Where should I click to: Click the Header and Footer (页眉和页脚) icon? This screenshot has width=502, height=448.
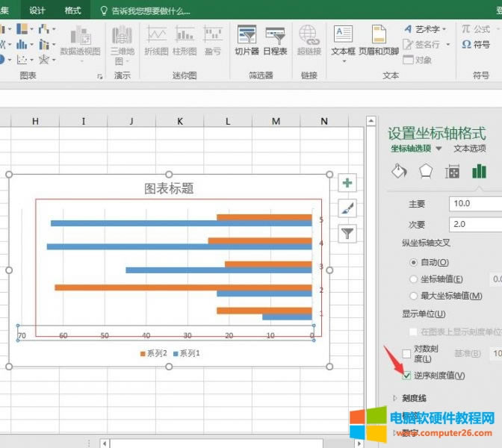click(378, 36)
